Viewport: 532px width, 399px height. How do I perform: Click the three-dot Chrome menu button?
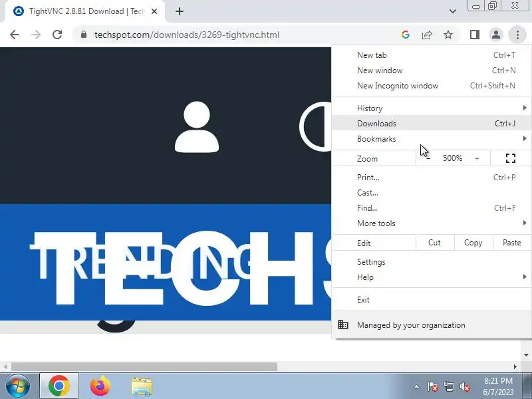pyautogui.click(x=517, y=35)
